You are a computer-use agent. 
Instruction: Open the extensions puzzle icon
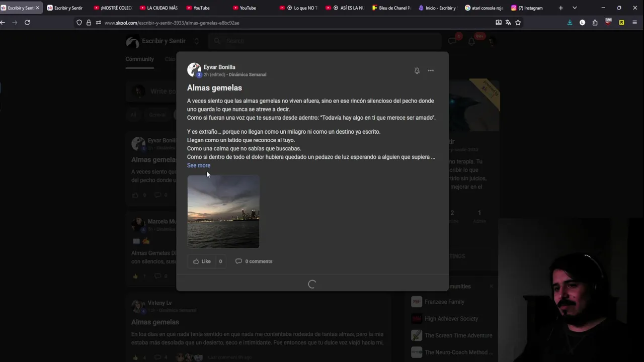[595, 23]
